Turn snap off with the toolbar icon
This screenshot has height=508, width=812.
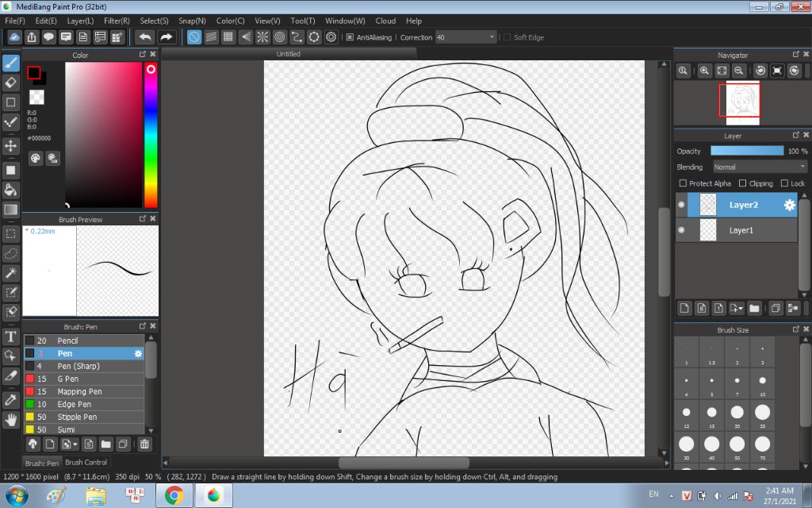[194, 37]
